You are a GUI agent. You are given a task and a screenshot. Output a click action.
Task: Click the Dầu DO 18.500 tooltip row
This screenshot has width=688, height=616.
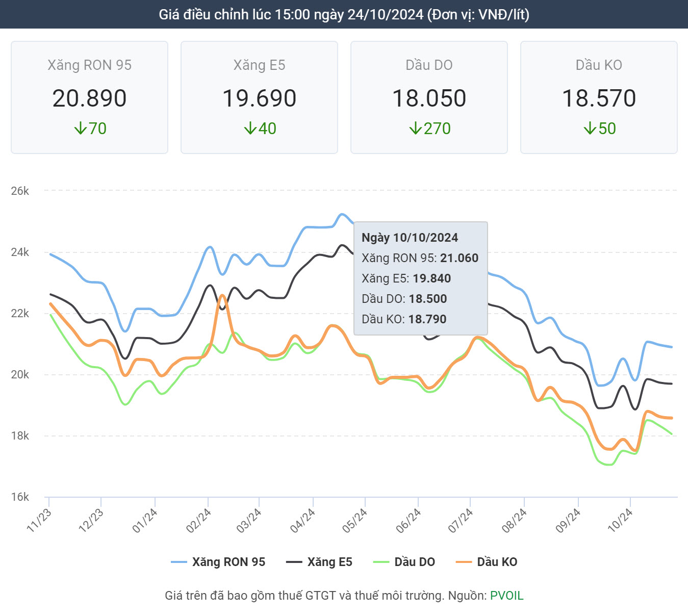(x=404, y=299)
